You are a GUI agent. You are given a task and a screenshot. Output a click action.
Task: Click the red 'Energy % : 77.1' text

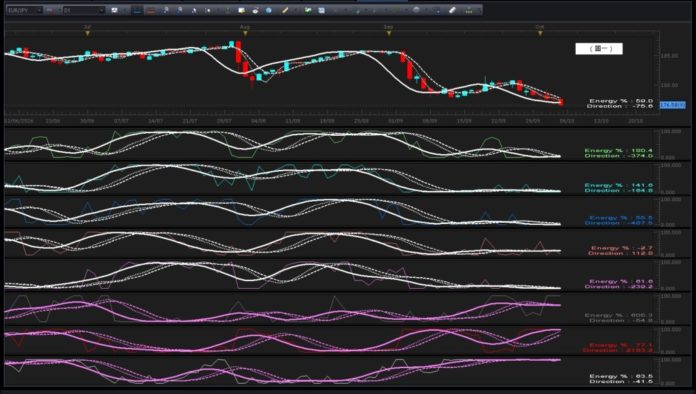click(x=621, y=345)
